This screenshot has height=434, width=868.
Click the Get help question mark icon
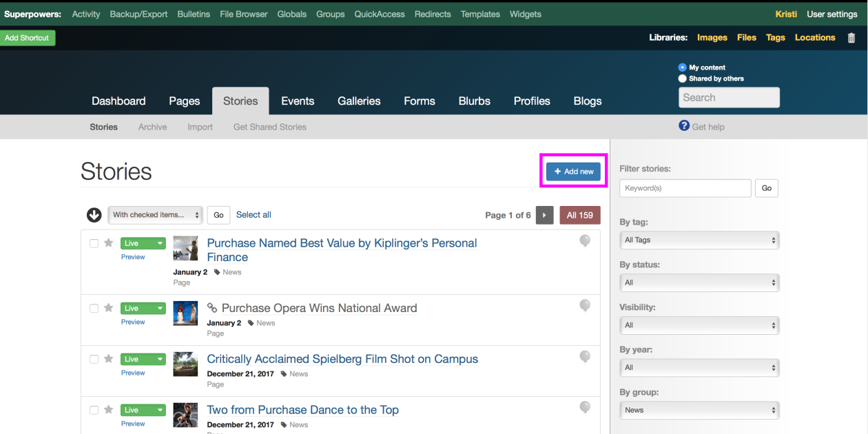point(683,126)
